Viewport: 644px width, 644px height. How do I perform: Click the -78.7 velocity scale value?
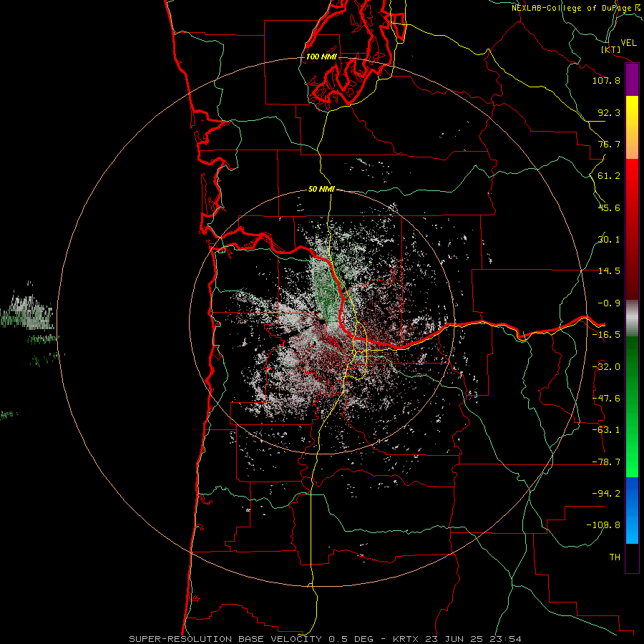pyautogui.click(x=606, y=462)
